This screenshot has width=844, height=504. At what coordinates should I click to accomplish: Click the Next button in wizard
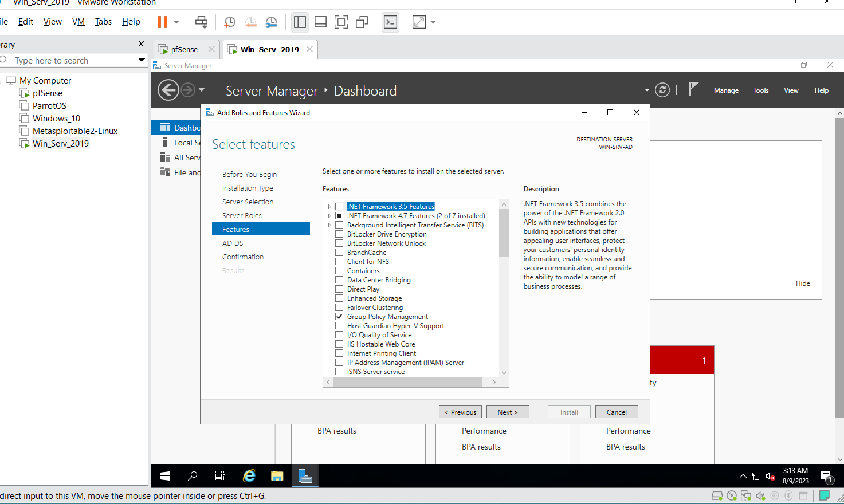click(508, 412)
